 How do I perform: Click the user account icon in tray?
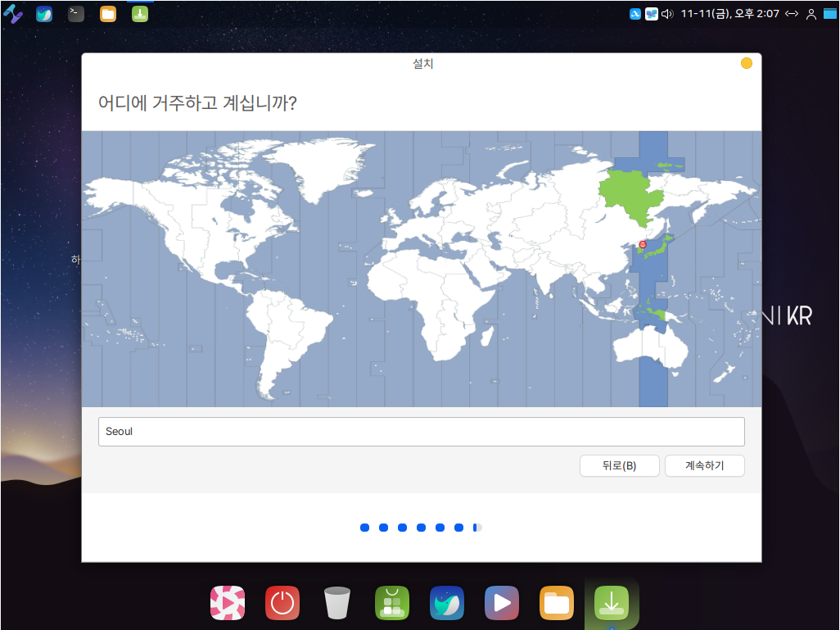pyautogui.click(x=811, y=13)
